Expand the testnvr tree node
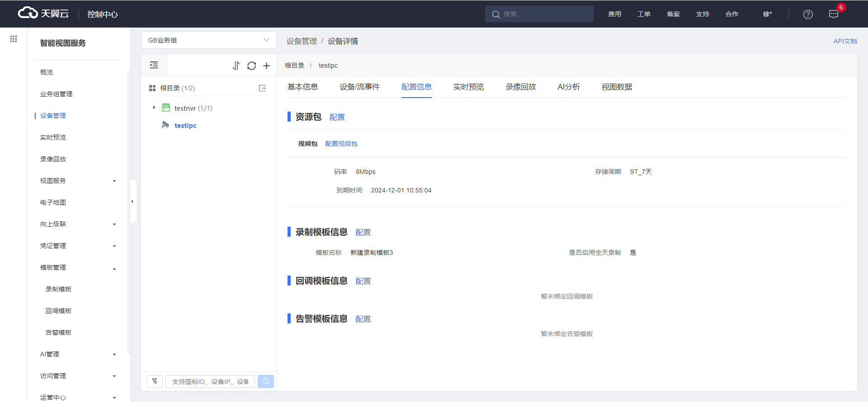 click(154, 108)
